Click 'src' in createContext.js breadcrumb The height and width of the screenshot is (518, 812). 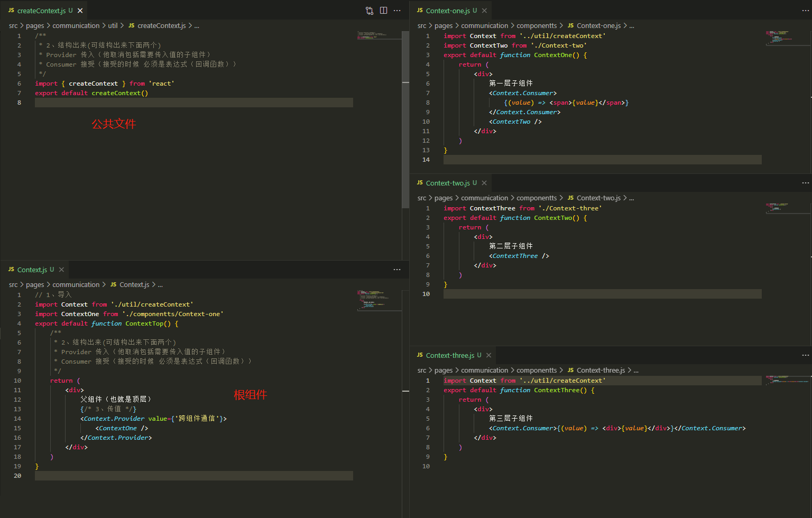[x=13, y=25]
